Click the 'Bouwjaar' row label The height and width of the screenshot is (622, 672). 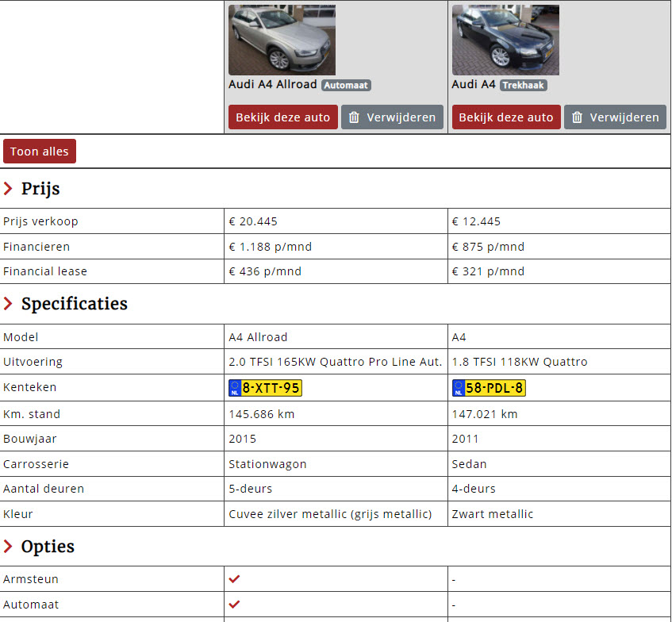click(29, 439)
